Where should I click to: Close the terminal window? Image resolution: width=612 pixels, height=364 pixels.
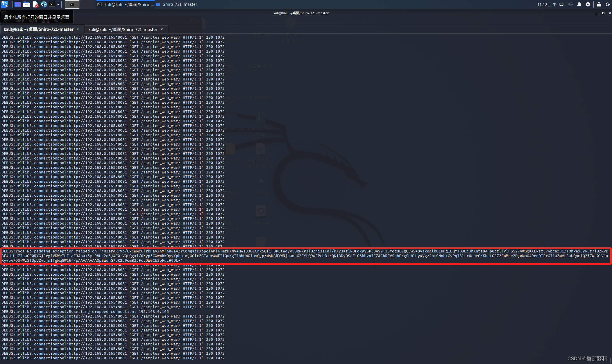click(x=609, y=13)
